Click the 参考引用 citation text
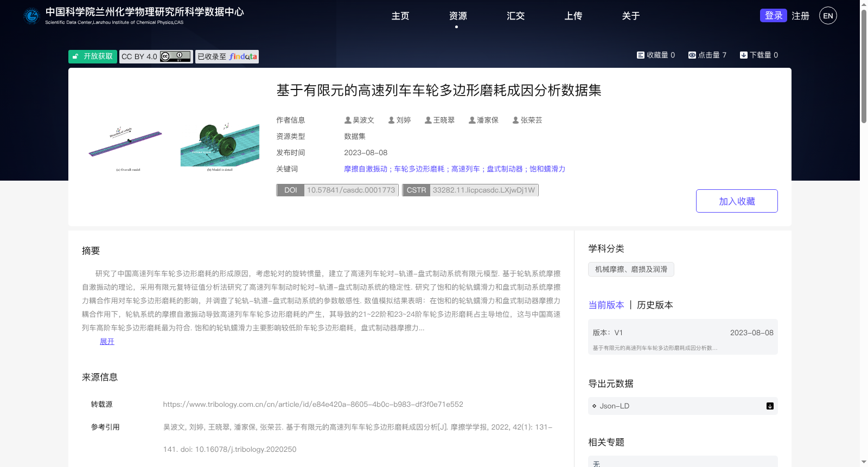The image size is (868, 467). pos(358,438)
